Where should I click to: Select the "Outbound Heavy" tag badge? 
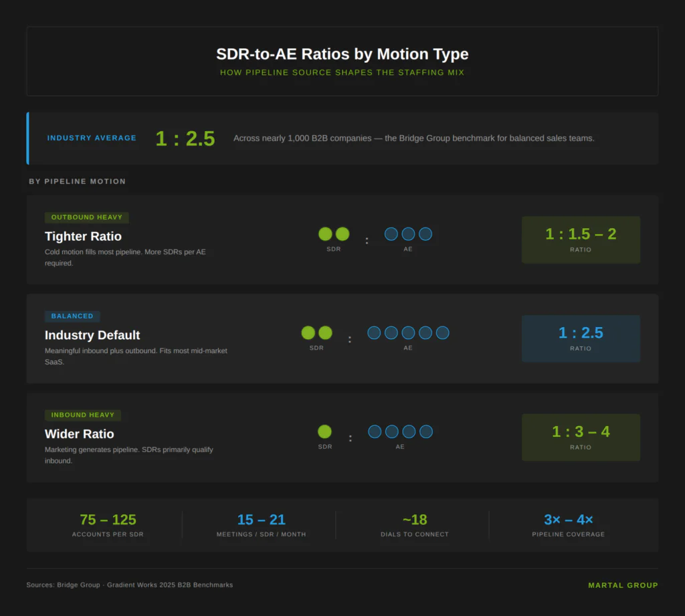click(x=86, y=217)
